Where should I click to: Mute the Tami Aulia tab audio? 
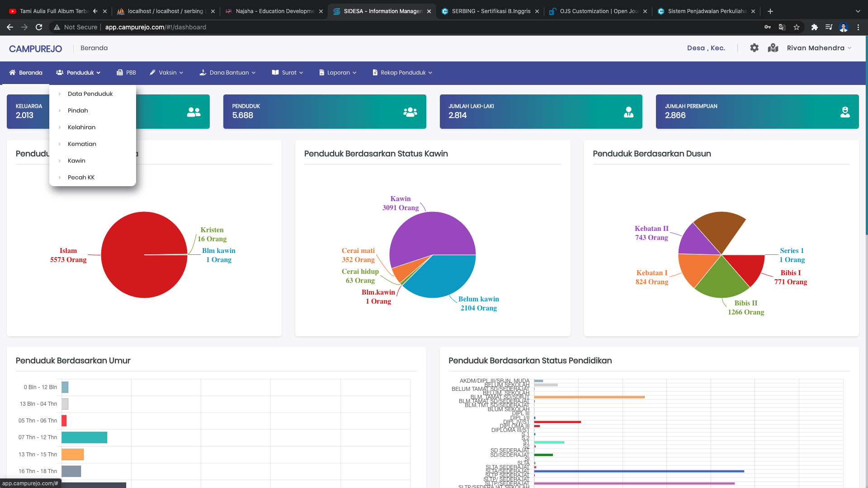[x=95, y=11]
